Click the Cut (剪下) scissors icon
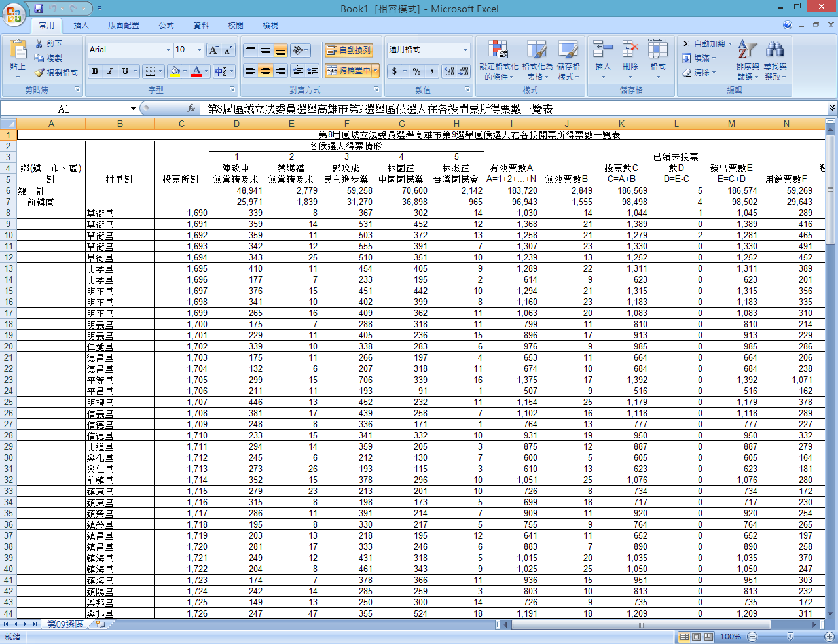Screen dimensions: 838x644 point(39,44)
